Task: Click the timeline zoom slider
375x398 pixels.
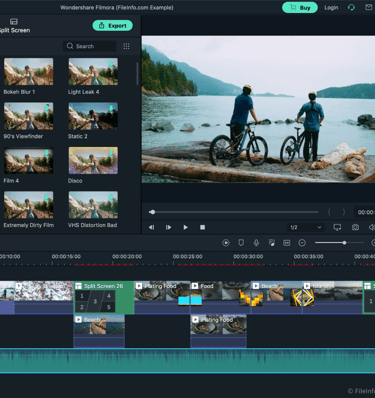Action: pos(339,243)
